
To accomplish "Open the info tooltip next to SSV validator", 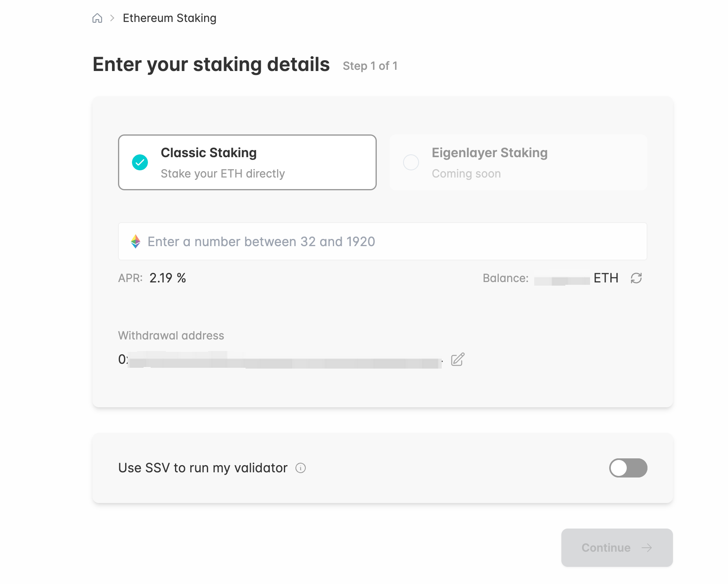I will pyautogui.click(x=301, y=468).
